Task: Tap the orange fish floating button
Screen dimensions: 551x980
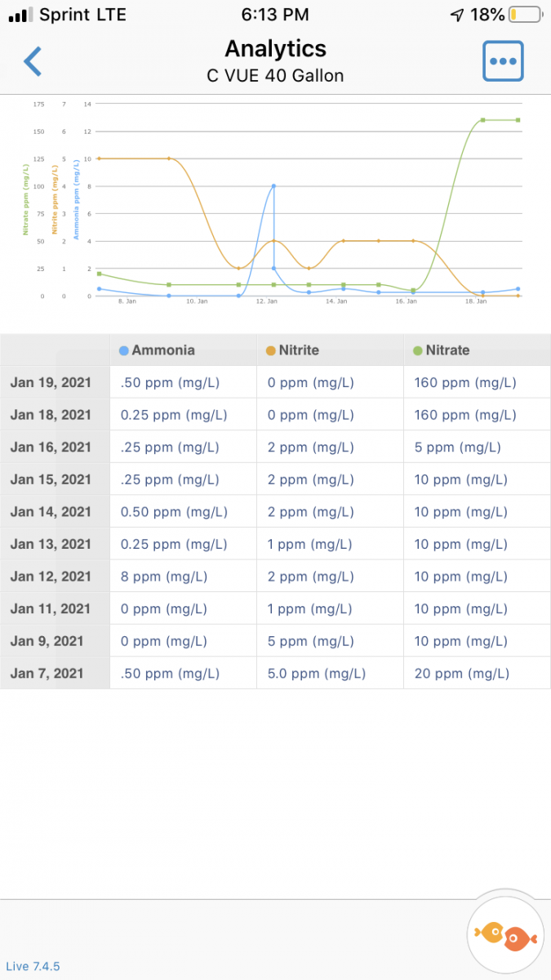Action: tap(506, 934)
